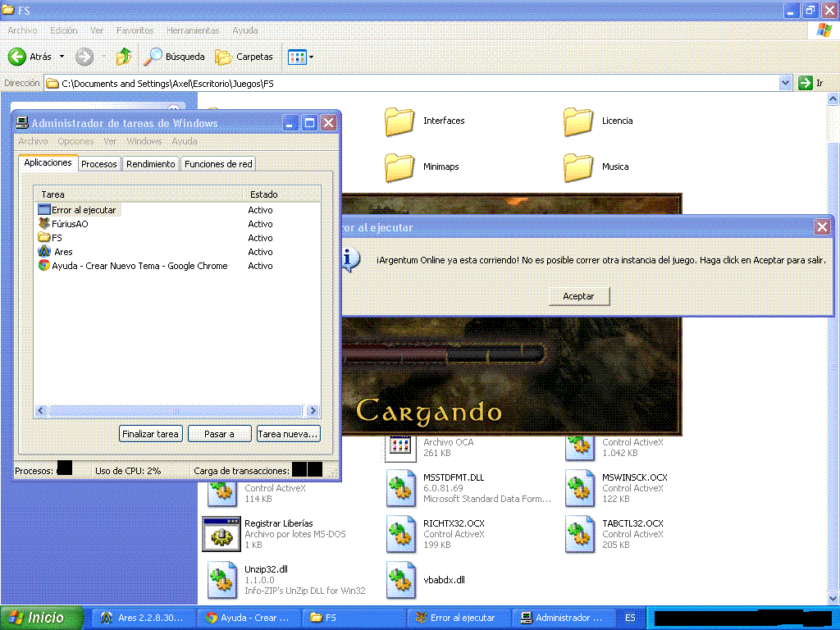
Task: Open Búsqueda search tool
Action: click(175, 57)
